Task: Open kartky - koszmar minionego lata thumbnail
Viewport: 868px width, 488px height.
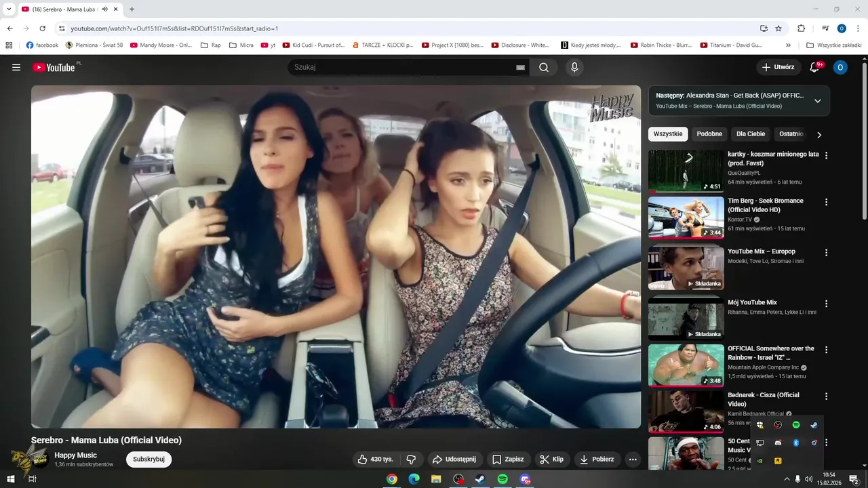Action: click(686, 171)
